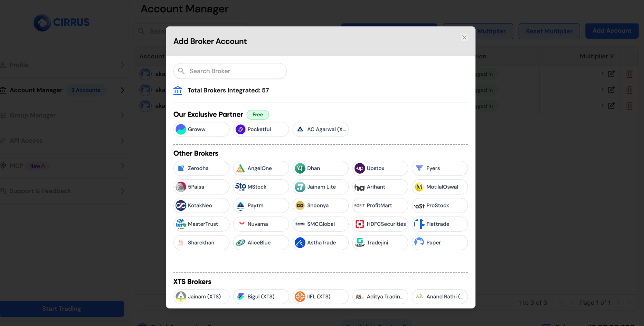The height and width of the screenshot is (326, 644).
Task: Select the Groww broker
Action: click(x=201, y=129)
